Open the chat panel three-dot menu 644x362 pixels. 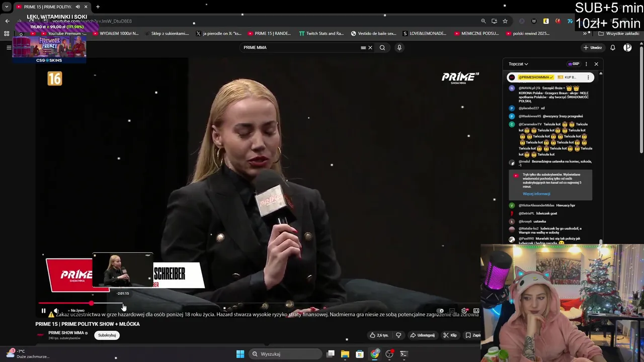[586, 64]
